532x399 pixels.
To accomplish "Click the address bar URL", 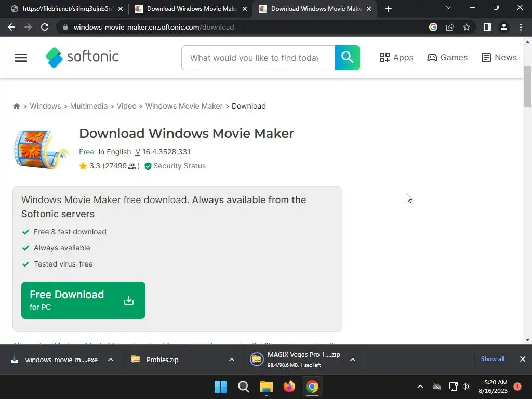I will [154, 27].
